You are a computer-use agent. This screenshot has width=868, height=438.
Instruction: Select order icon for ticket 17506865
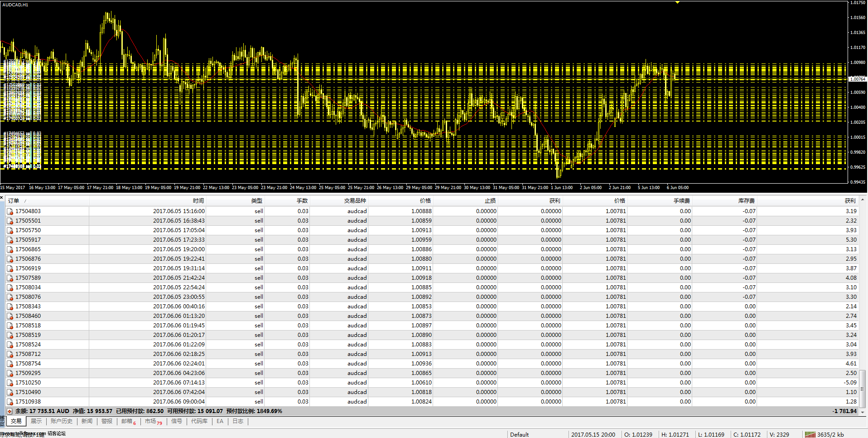pos(10,249)
